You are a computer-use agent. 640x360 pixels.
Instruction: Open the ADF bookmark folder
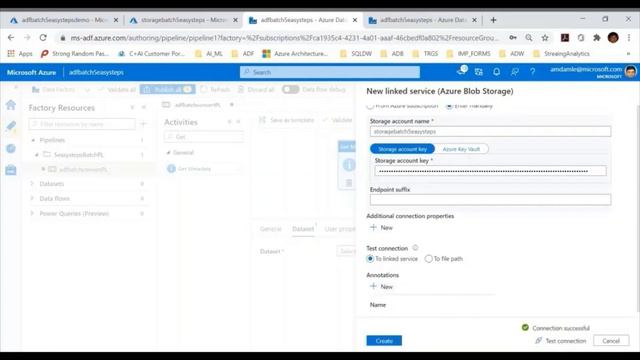(242, 53)
